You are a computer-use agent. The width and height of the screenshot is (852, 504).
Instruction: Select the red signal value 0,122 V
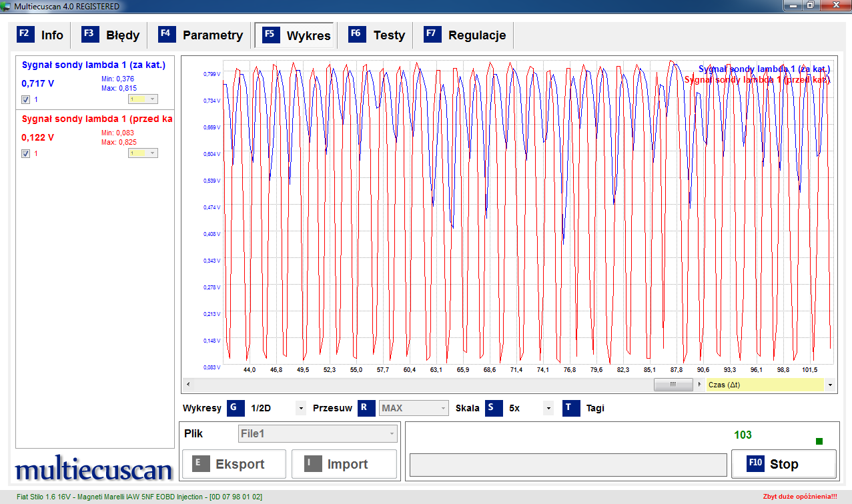click(38, 137)
